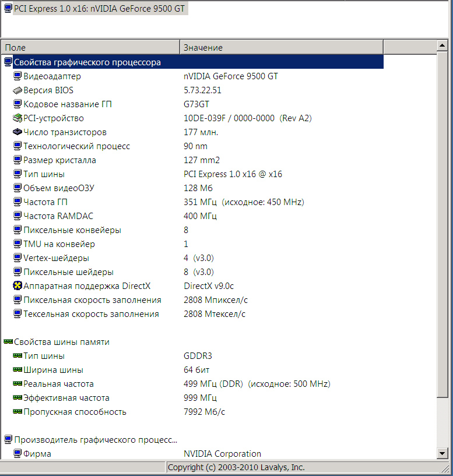Viewport: 453px width, 476px height.
Task: Click the Lavalys copyright text in the status bar
Action: click(x=236, y=467)
